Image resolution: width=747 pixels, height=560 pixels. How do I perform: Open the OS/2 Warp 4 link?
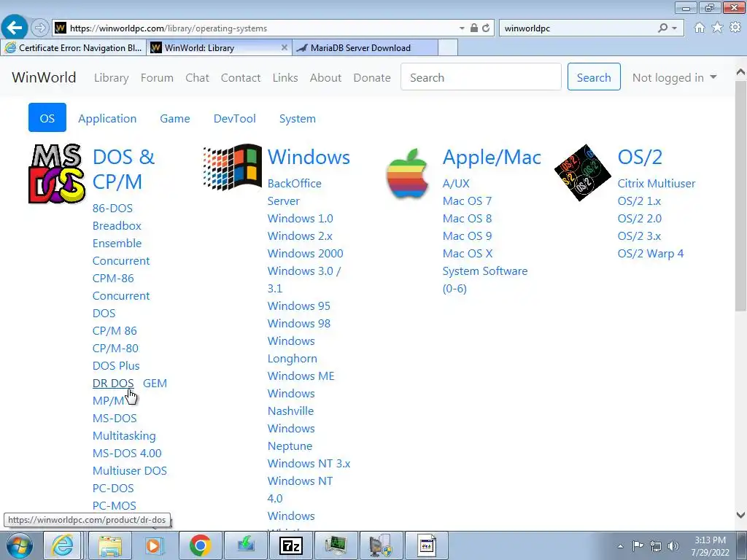point(650,253)
